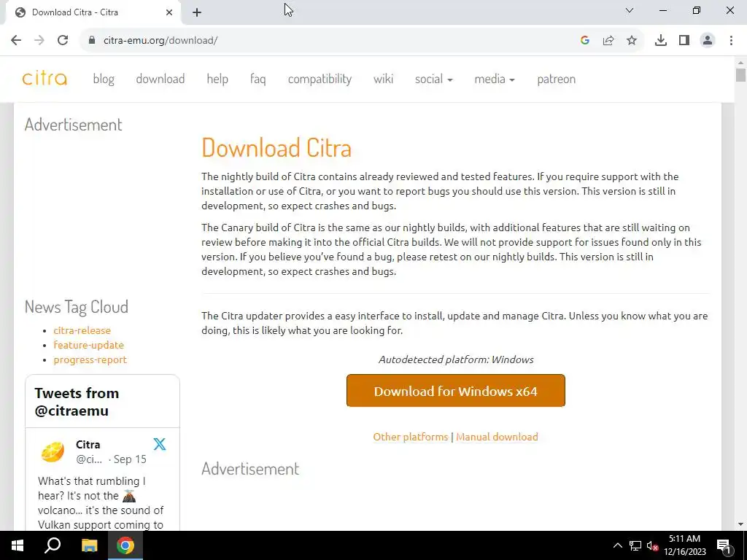The width and height of the screenshot is (747, 560).
Task: Click the scrollbar up arrow
Action: pyautogui.click(x=740, y=62)
